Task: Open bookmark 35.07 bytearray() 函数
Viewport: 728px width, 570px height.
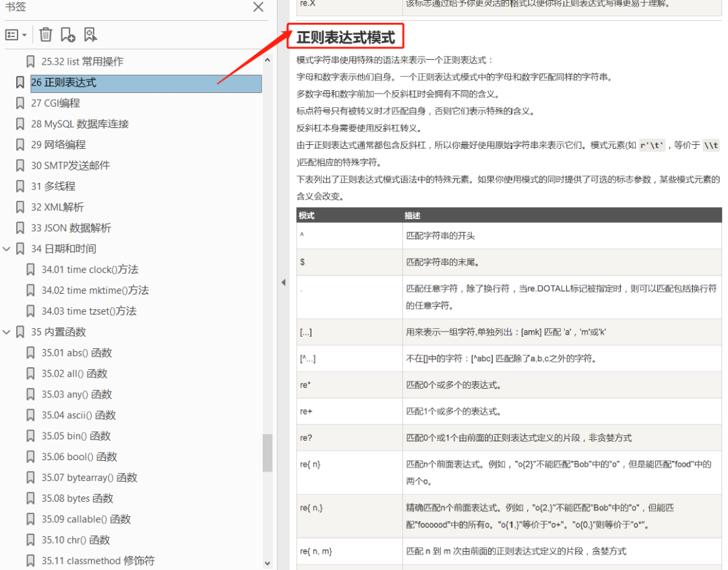Action: tap(90, 478)
